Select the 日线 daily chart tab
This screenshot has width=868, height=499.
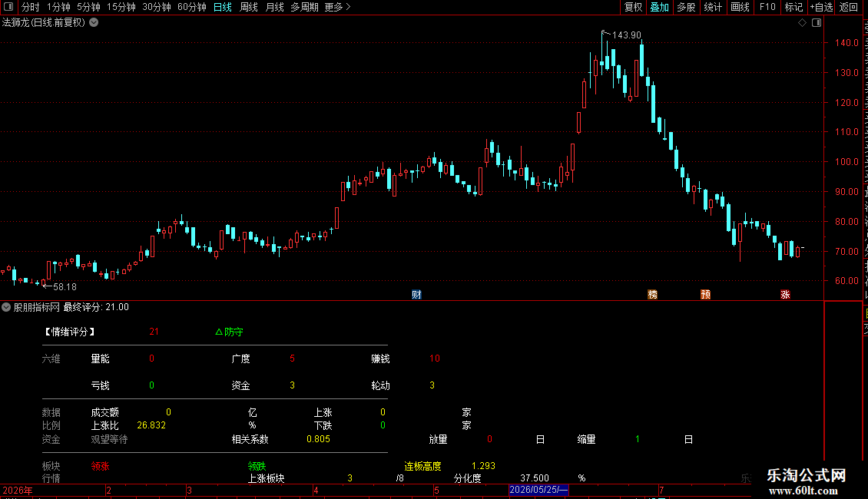[223, 7]
